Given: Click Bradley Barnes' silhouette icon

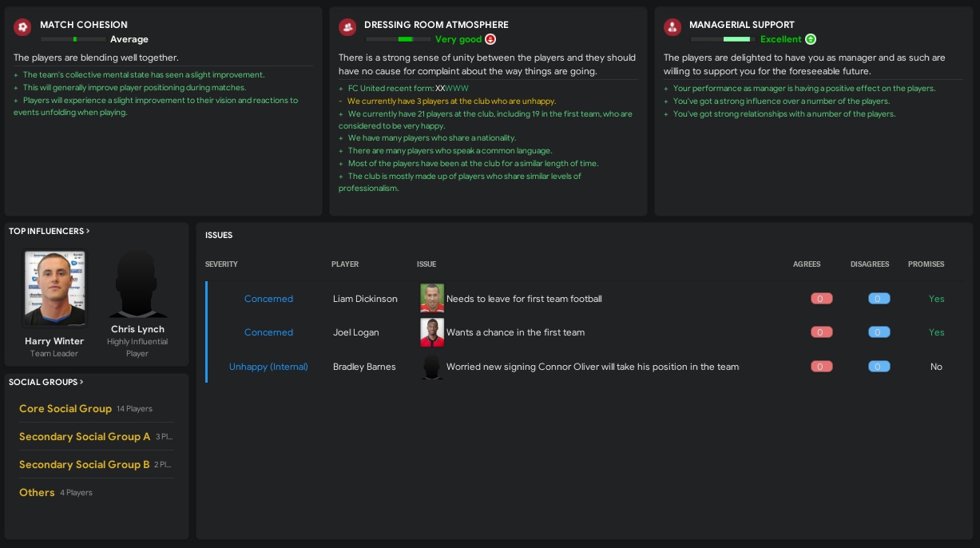Looking at the screenshot, I should pyautogui.click(x=431, y=367).
